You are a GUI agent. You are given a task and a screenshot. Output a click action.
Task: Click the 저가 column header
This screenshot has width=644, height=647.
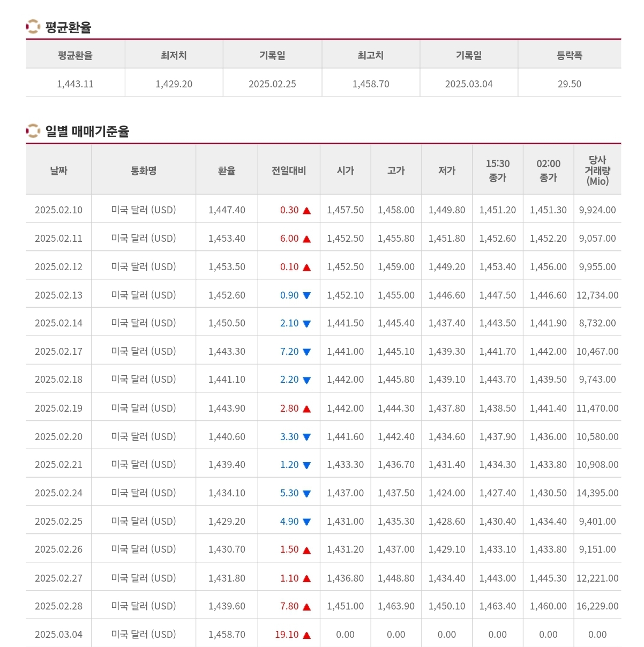[x=447, y=170]
